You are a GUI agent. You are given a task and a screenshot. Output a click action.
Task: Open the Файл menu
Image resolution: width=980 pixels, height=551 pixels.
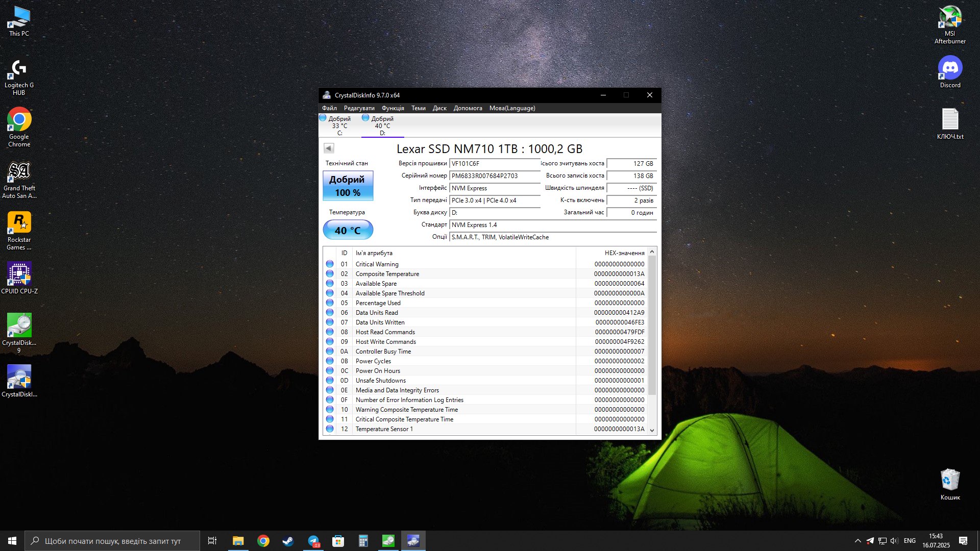329,108
